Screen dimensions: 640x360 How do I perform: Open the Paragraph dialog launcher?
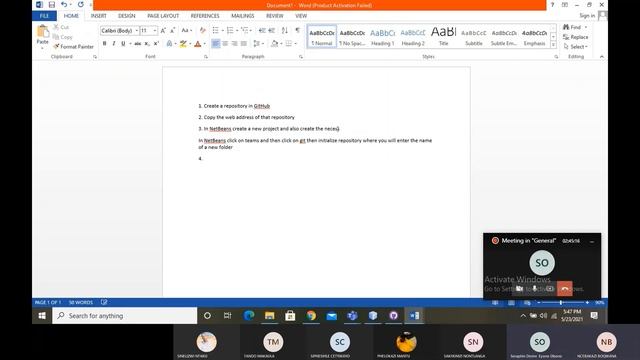pyautogui.click(x=301, y=57)
